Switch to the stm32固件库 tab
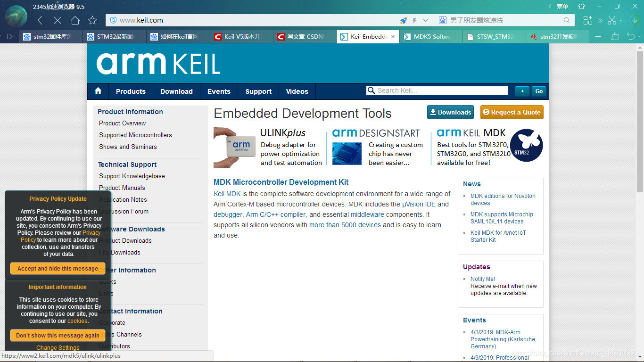Screen dimensions: 644x362 51,37
